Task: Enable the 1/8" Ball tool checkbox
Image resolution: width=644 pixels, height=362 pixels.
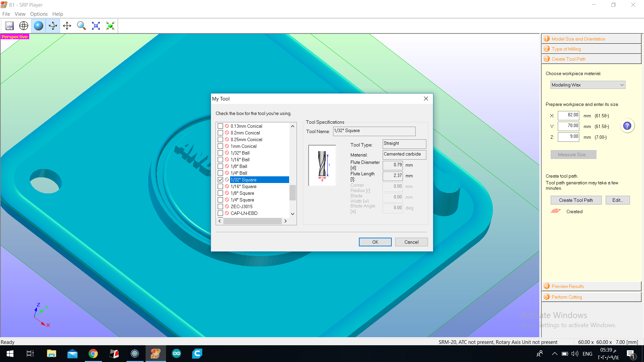Action: pos(220,166)
